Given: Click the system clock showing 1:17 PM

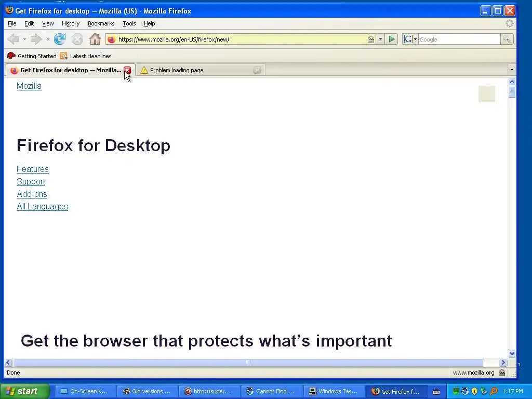Looking at the screenshot, I should (x=513, y=391).
